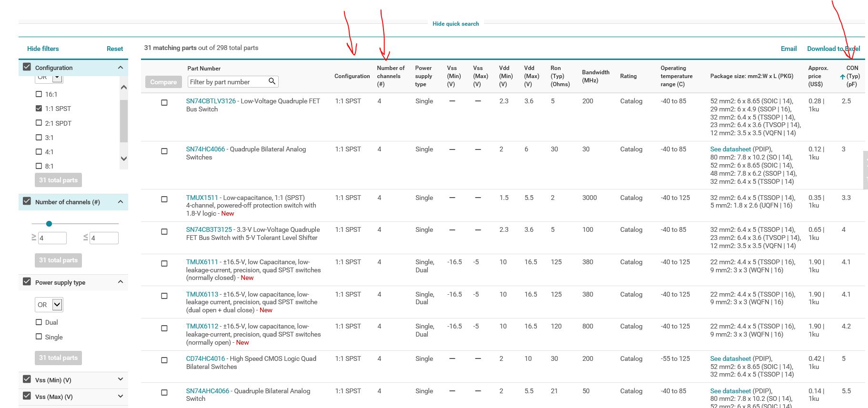The image size is (868, 408).
Task: Sort by Number of channels column header
Action: [x=391, y=76]
